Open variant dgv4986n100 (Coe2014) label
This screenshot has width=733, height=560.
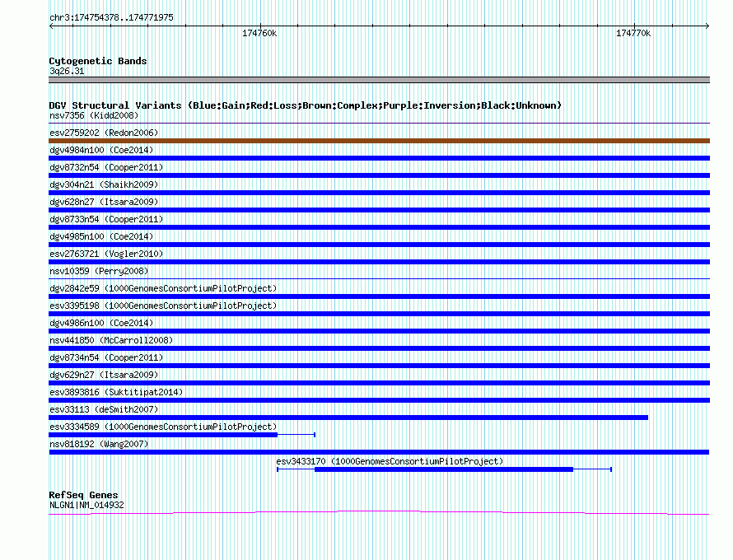(101, 323)
